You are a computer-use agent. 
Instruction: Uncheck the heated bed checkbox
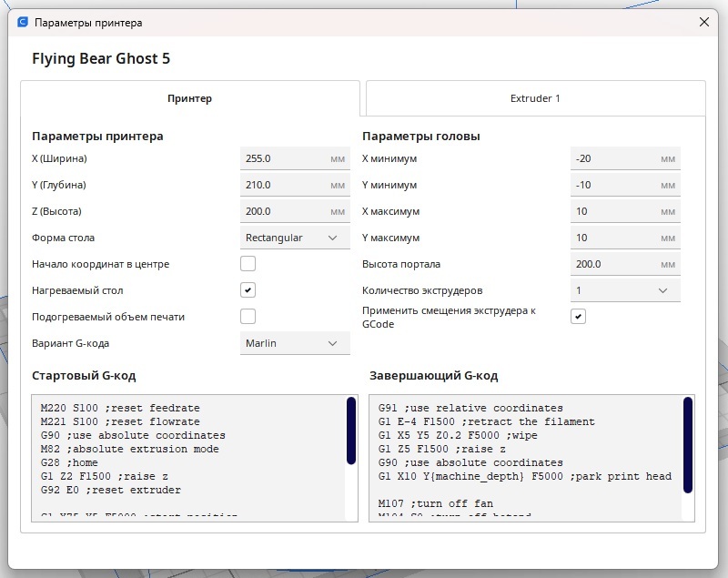248,290
